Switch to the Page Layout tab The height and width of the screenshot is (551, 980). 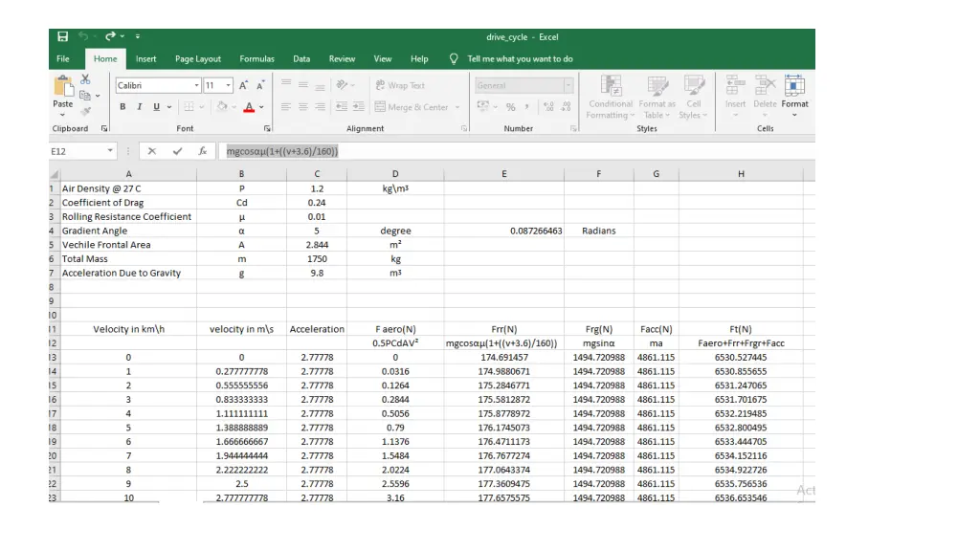(198, 58)
